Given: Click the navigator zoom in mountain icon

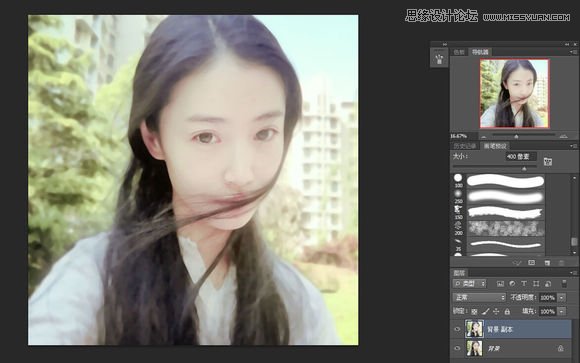Looking at the screenshot, I should coord(563,136).
